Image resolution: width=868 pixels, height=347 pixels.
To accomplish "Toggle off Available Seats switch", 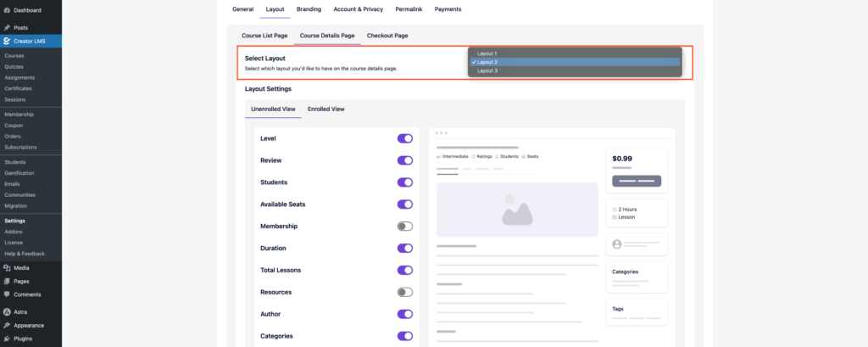I will (x=404, y=204).
